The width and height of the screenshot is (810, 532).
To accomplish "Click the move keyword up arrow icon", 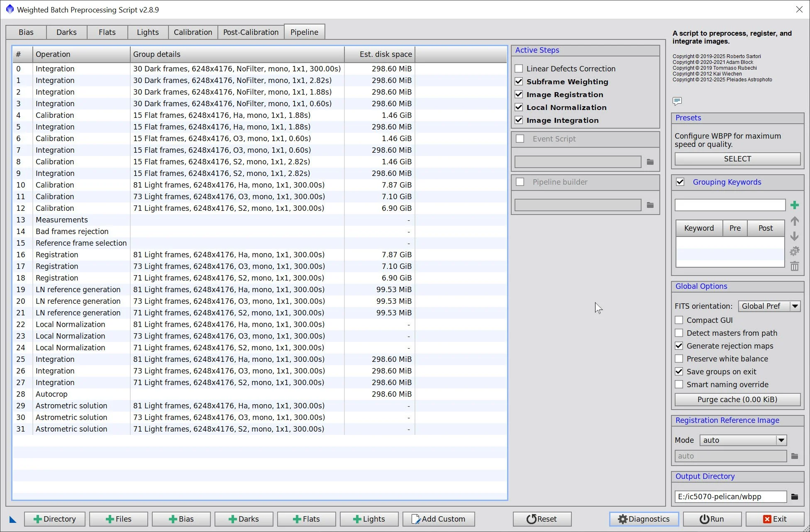I will [x=794, y=221].
